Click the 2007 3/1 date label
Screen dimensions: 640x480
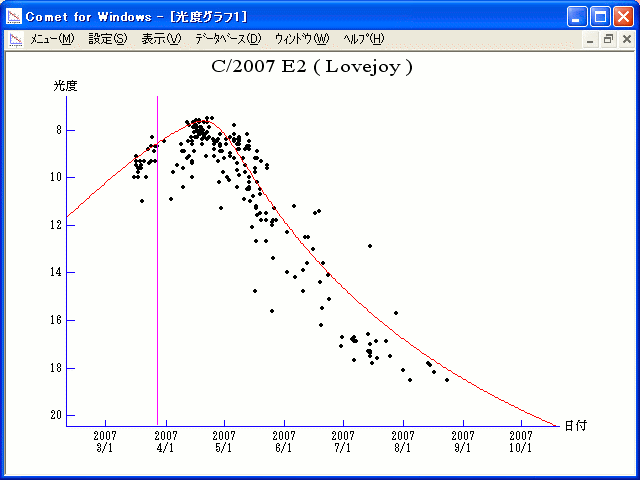105,442
